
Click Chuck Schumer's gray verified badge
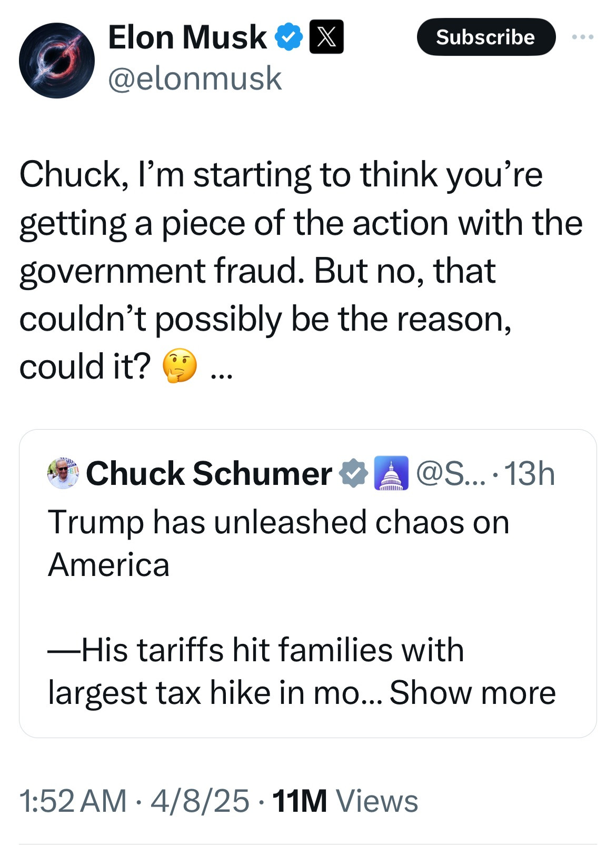click(353, 473)
